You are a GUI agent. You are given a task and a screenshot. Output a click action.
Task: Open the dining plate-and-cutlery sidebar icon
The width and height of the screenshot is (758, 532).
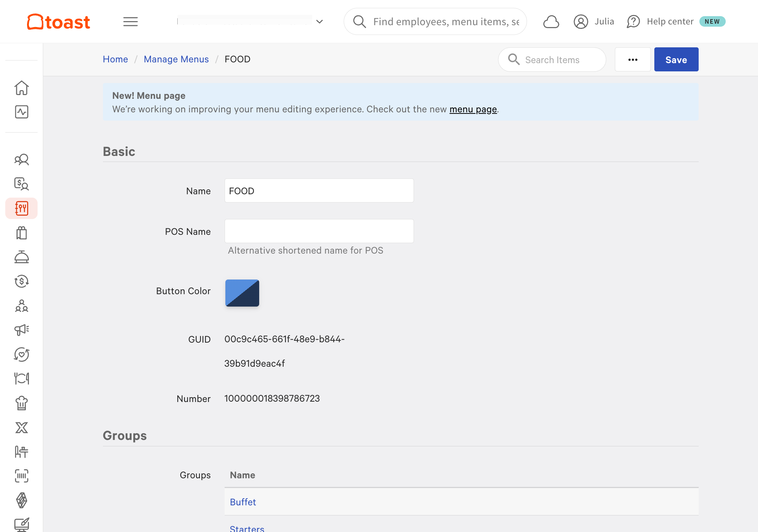(x=21, y=378)
